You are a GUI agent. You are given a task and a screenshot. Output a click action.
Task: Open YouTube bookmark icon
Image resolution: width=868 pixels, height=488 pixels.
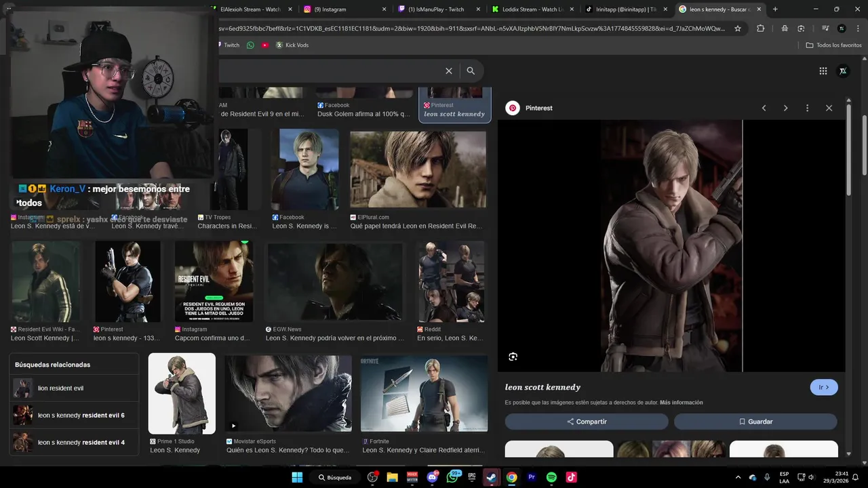(265, 45)
